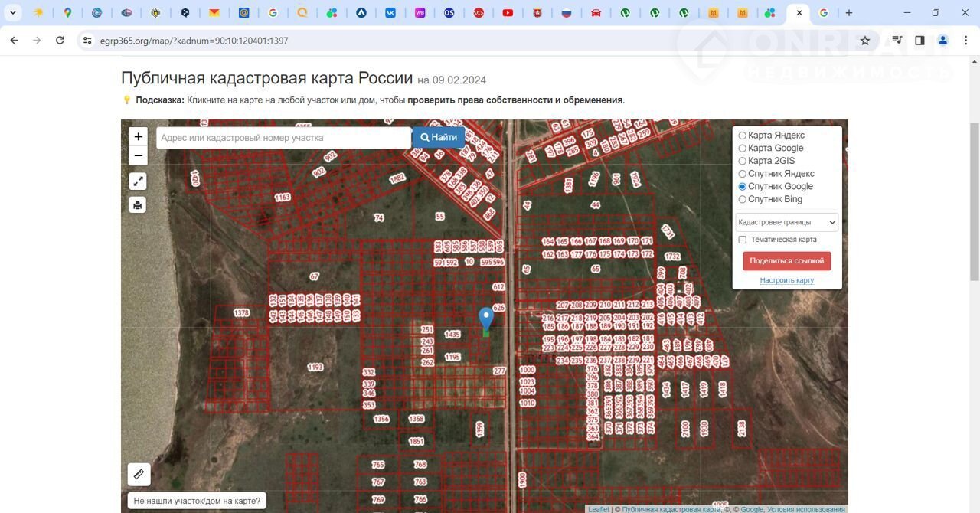Switch to the YouTube browser tab

pyautogui.click(x=508, y=13)
